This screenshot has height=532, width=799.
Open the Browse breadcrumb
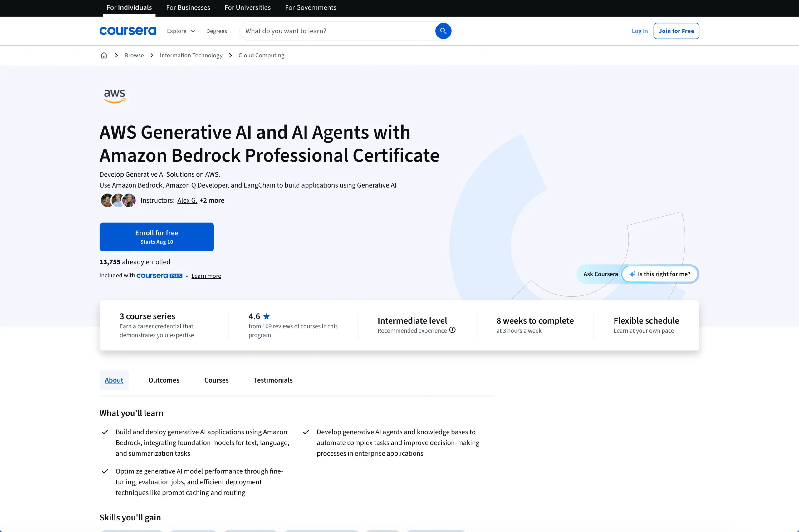click(x=134, y=55)
